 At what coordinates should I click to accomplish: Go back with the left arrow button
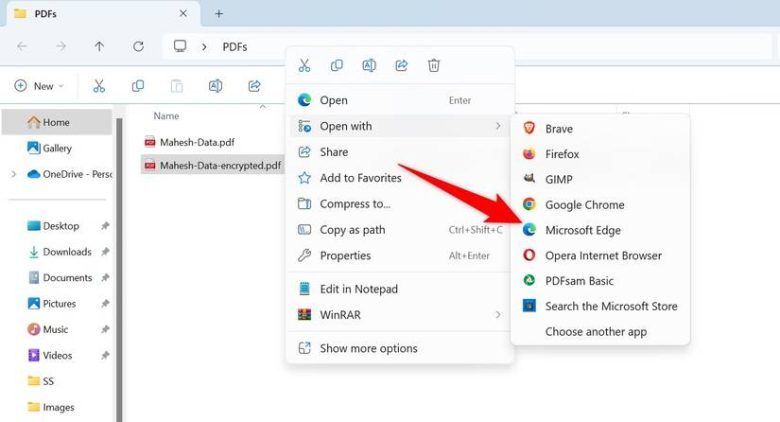click(22, 46)
